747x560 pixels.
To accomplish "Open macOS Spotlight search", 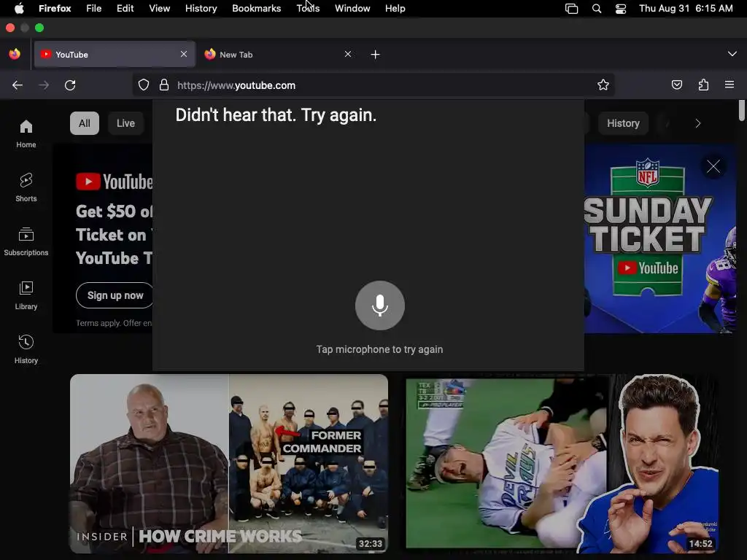I will pos(597,9).
